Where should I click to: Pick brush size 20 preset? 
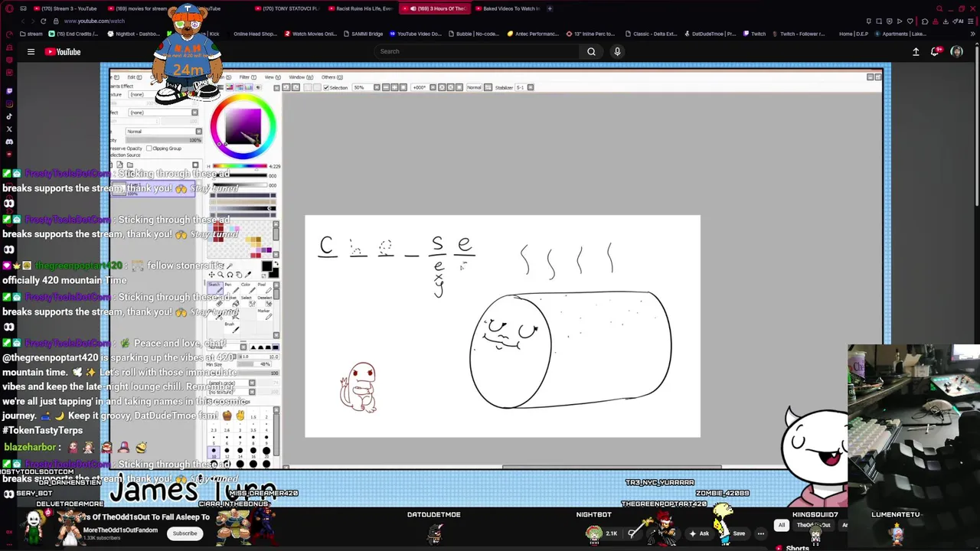coord(266,452)
